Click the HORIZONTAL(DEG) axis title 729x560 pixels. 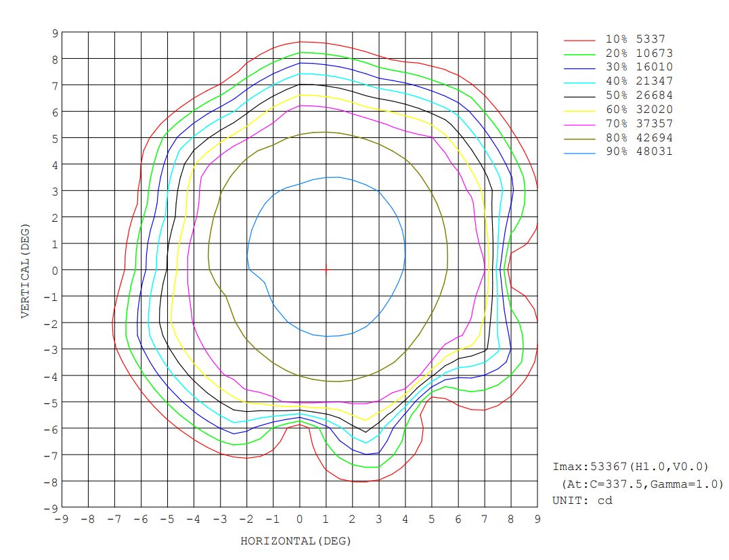tap(296, 541)
